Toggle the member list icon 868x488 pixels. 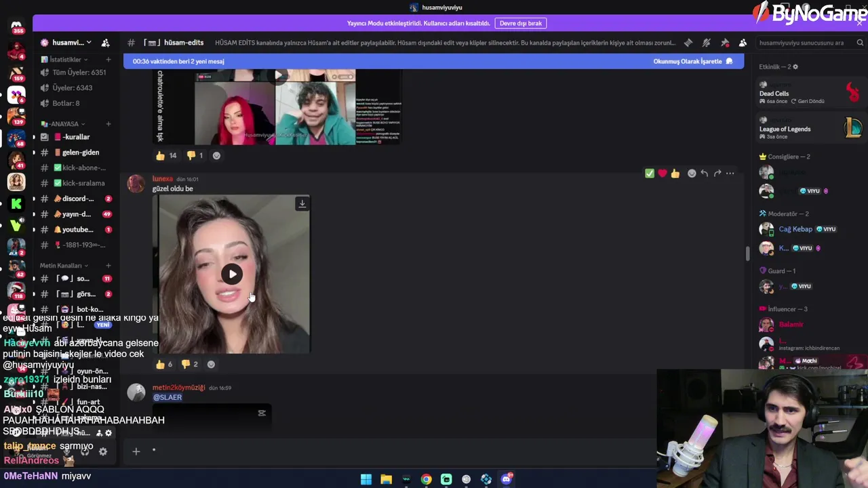point(743,43)
